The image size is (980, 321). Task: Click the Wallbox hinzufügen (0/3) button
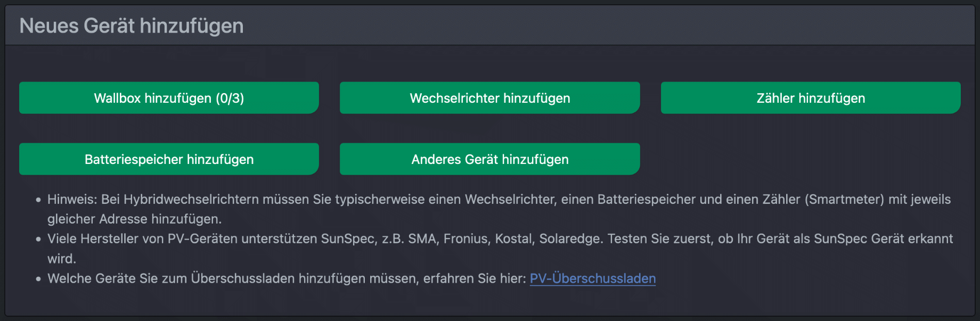(x=169, y=97)
